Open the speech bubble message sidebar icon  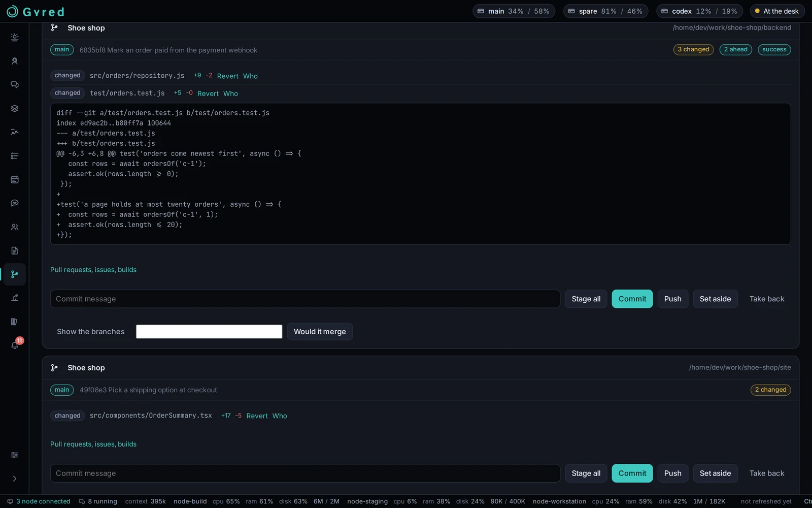pos(15,203)
